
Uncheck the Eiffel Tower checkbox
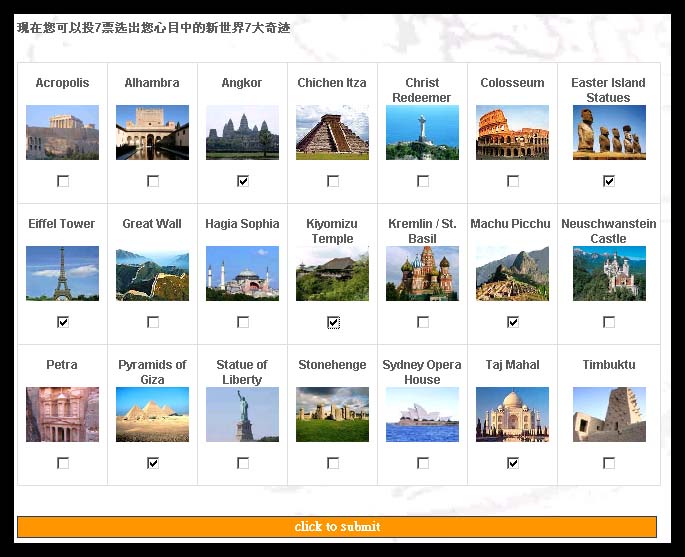coord(63,322)
